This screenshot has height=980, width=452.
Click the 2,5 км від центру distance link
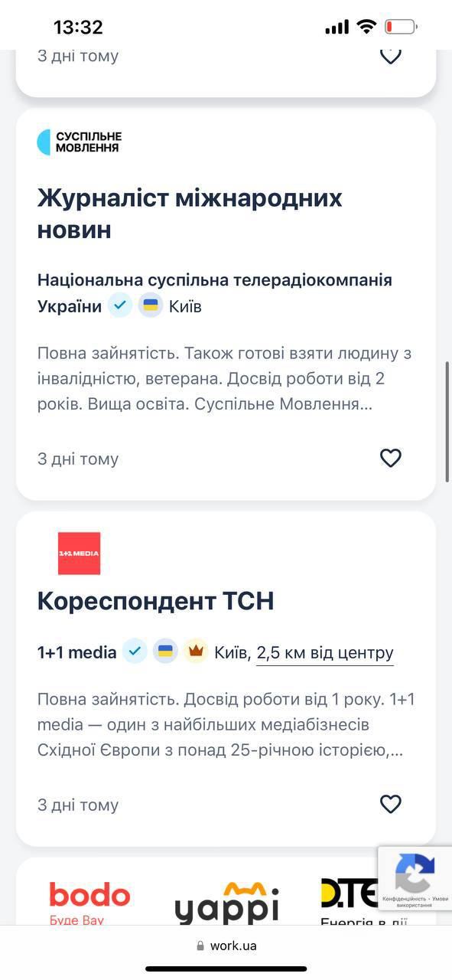tap(325, 653)
